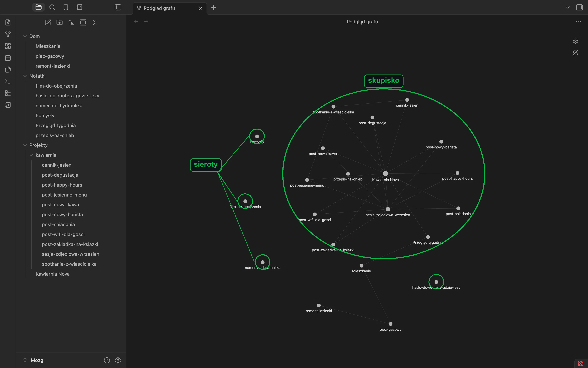Create a new folder icon

pyautogui.click(x=60, y=22)
